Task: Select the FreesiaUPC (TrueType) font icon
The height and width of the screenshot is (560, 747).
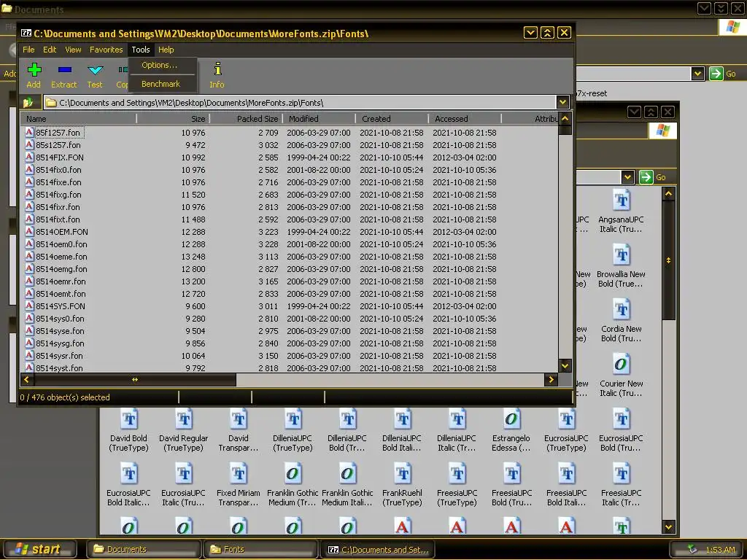Action: tap(457, 474)
